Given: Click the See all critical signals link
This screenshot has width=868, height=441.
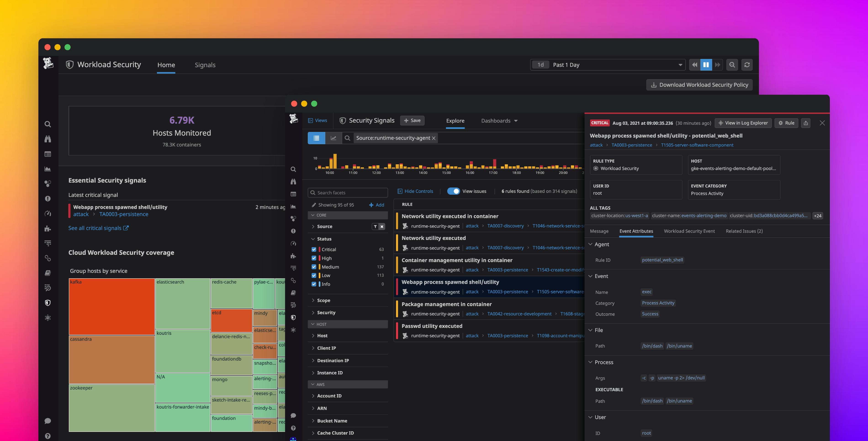Looking at the screenshot, I should coord(95,228).
